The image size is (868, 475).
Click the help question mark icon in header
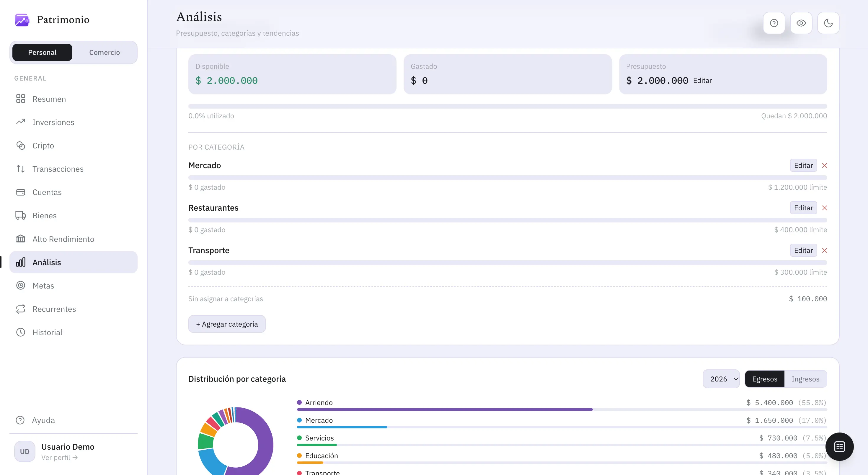point(774,23)
